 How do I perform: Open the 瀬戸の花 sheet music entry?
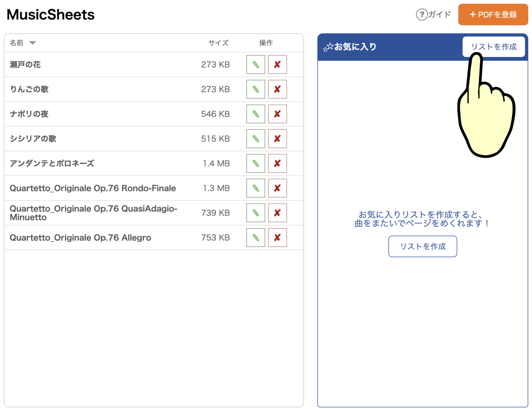click(25, 64)
